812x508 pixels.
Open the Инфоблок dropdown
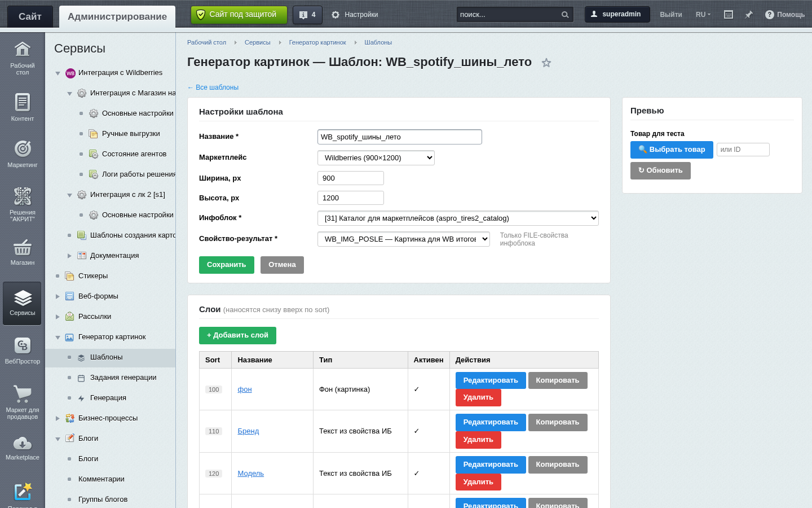coord(458,218)
